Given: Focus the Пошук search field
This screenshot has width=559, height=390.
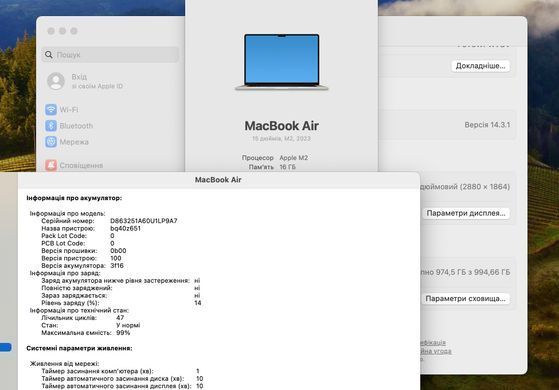Looking at the screenshot, I should click(x=110, y=55).
